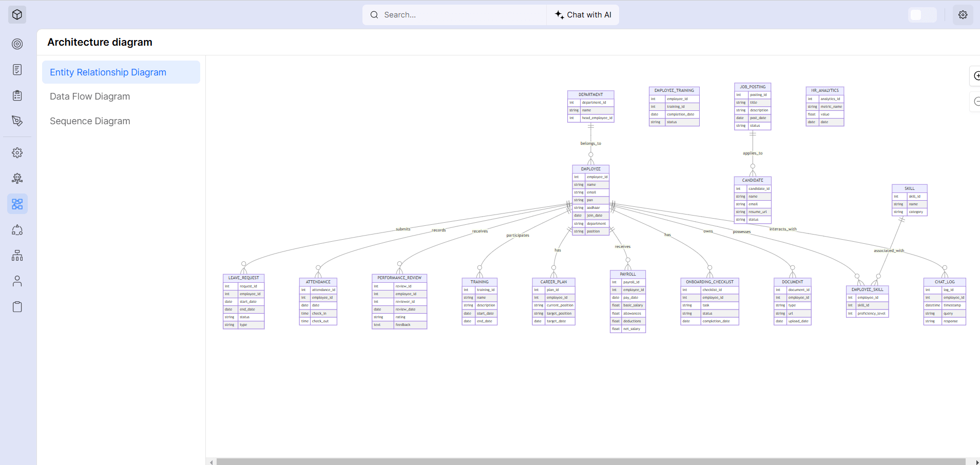Switch to Sequence Diagram
980x465 pixels.
pyautogui.click(x=90, y=121)
